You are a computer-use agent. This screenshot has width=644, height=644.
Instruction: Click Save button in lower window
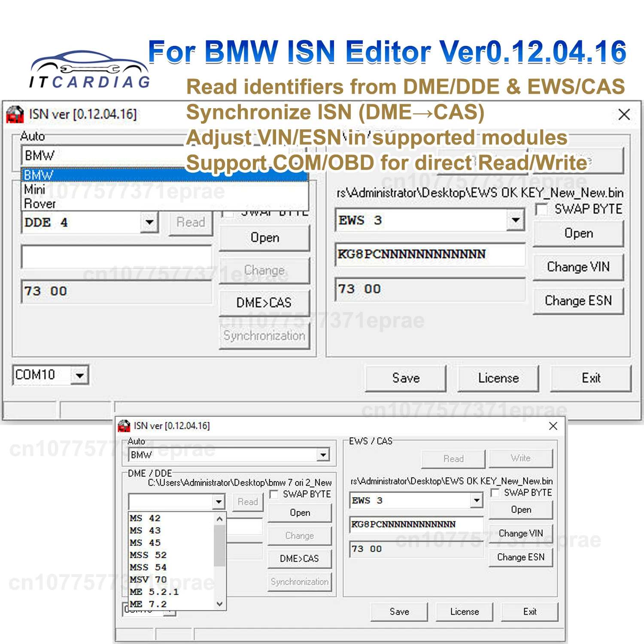point(399,612)
